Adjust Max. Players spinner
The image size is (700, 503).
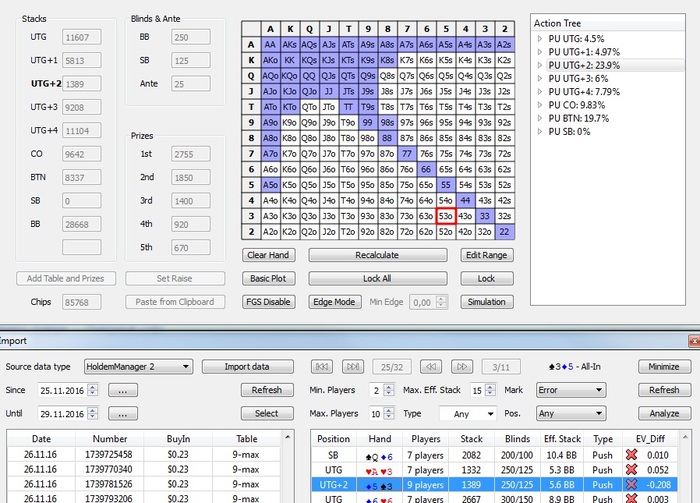click(388, 413)
